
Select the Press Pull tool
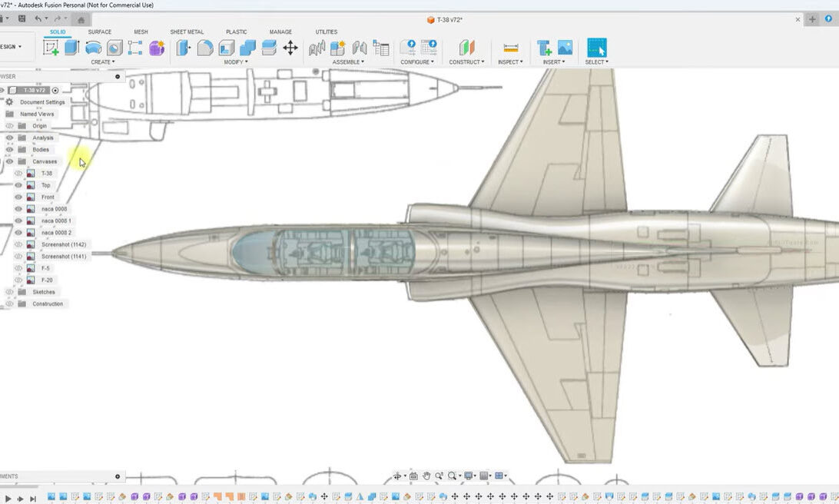click(184, 48)
